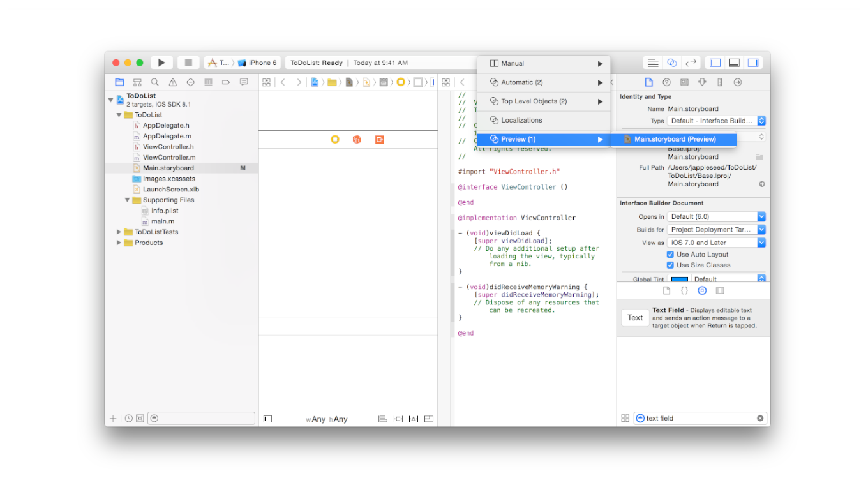Open the Issue navigator warning icon
Image resolution: width=868 pixels, height=478 pixels.
(172, 82)
